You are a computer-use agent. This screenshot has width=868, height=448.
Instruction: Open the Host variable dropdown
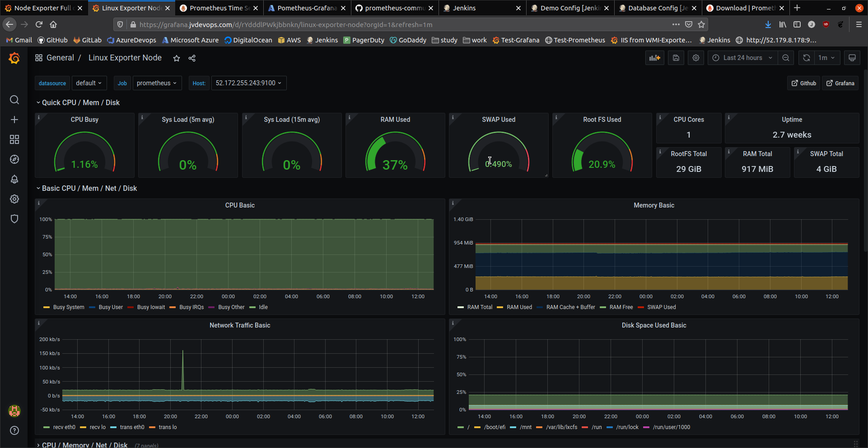248,83
